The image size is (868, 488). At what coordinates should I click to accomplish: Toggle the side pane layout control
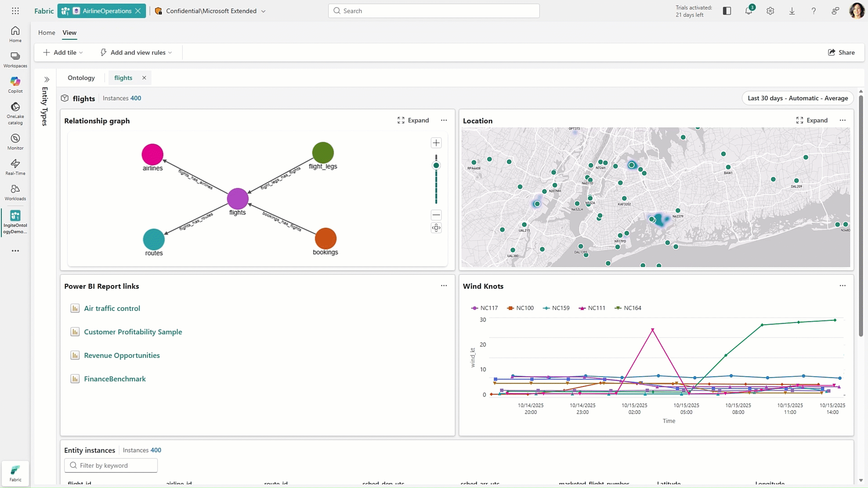[727, 10]
